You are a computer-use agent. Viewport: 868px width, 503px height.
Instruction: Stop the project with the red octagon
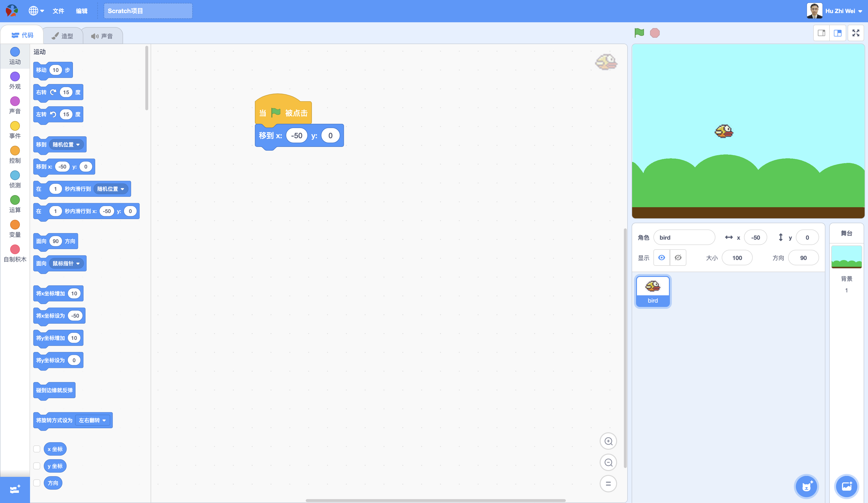click(654, 33)
